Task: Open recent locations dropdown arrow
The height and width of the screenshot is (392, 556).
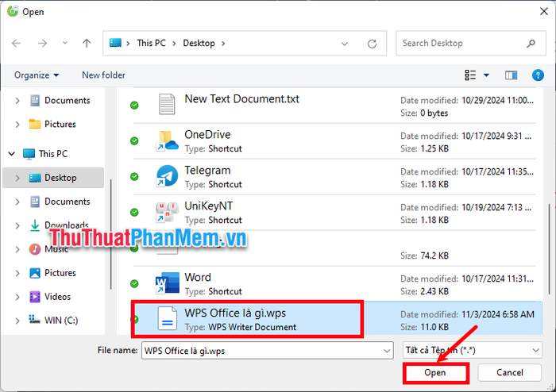Action: 65,43
